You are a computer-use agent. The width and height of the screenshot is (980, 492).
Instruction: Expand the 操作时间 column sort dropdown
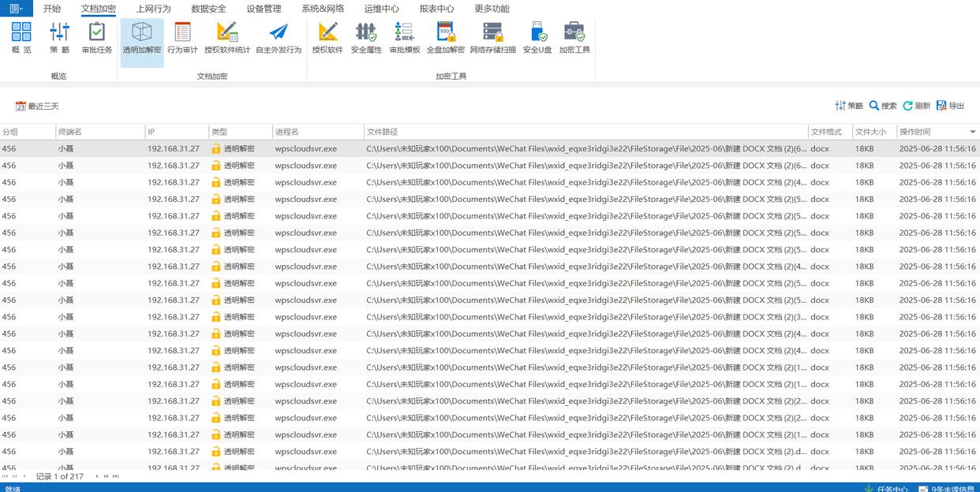(972, 132)
